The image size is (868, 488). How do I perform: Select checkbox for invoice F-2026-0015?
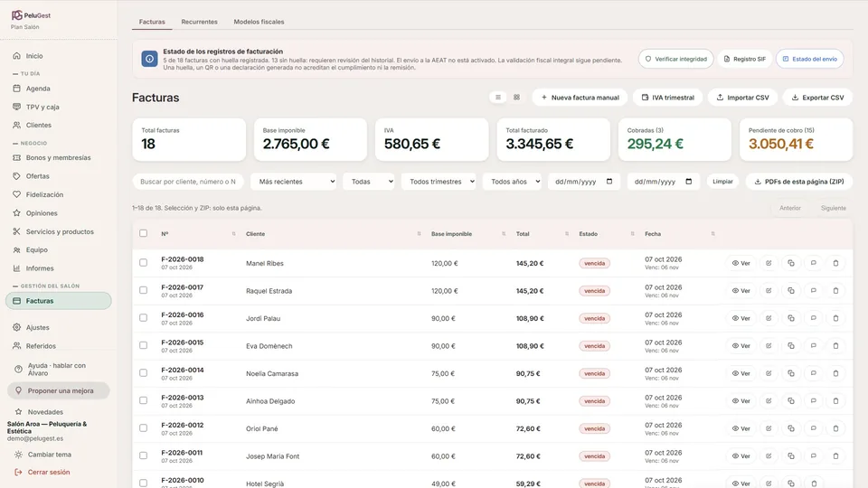(144, 345)
